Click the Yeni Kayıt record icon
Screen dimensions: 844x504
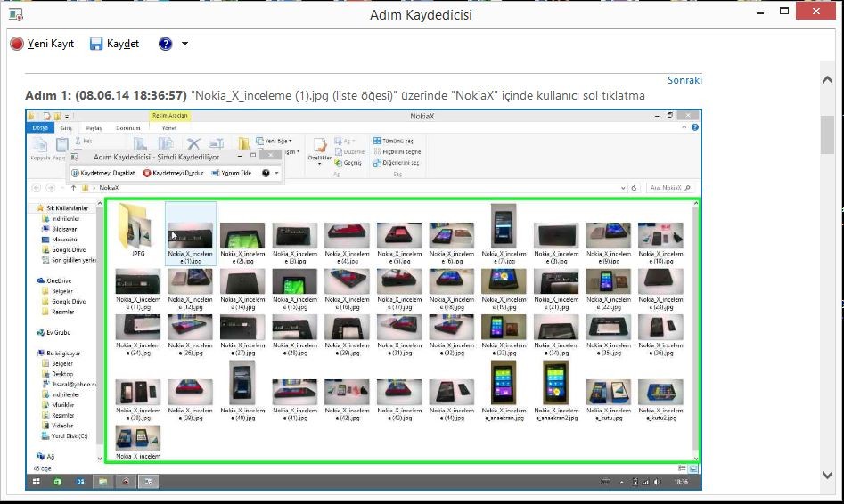[16, 44]
